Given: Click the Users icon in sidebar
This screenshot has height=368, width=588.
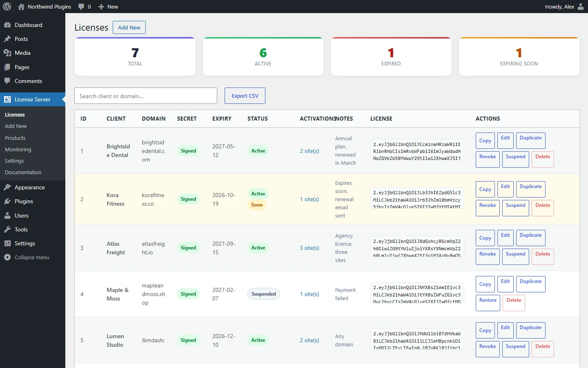Looking at the screenshot, I should click(x=7, y=215).
